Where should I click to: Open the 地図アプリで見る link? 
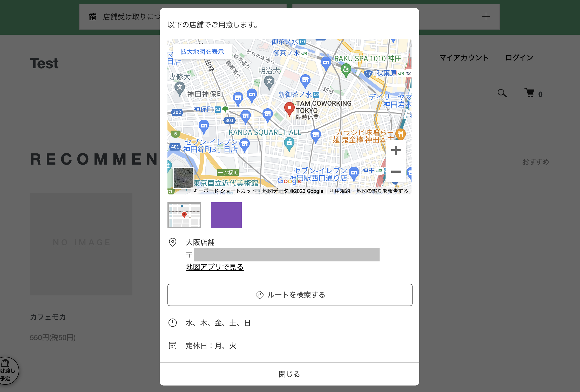[214, 267]
